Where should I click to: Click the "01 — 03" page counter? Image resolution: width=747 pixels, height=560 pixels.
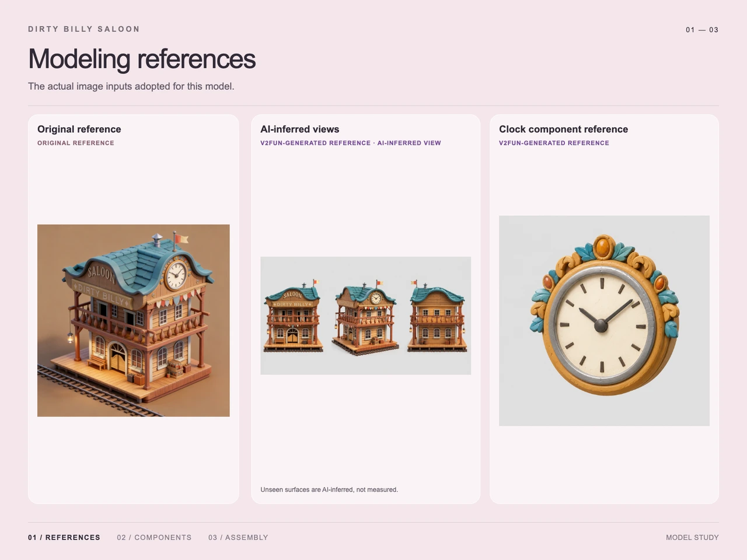click(702, 30)
